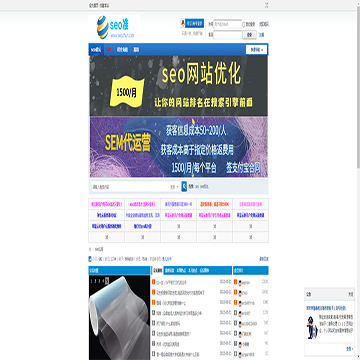Close the floating announcement panel

click(350, 295)
